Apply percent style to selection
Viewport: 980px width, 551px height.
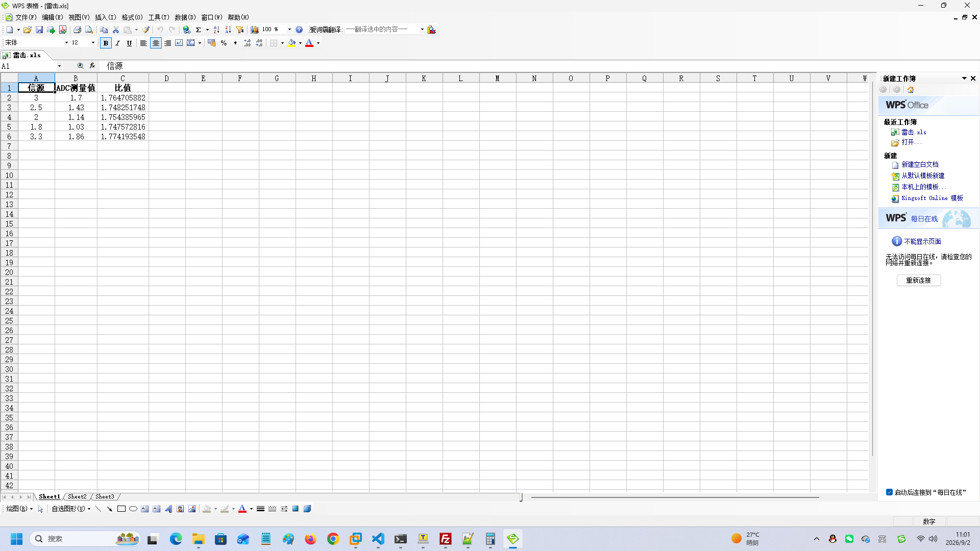tap(224, 43)
